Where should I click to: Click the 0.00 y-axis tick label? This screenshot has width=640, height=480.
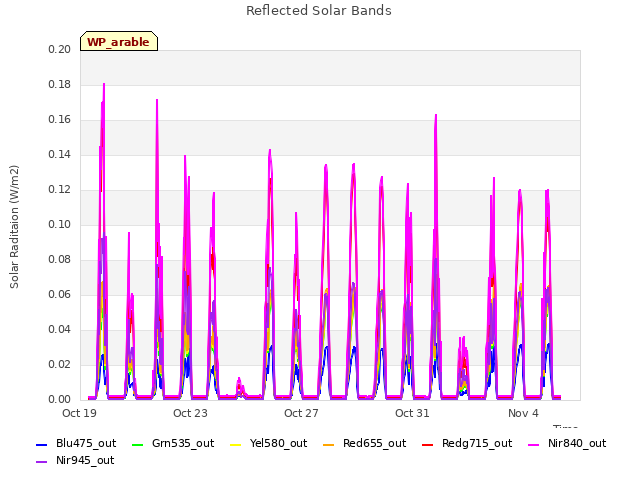click(x=59, y=399)
